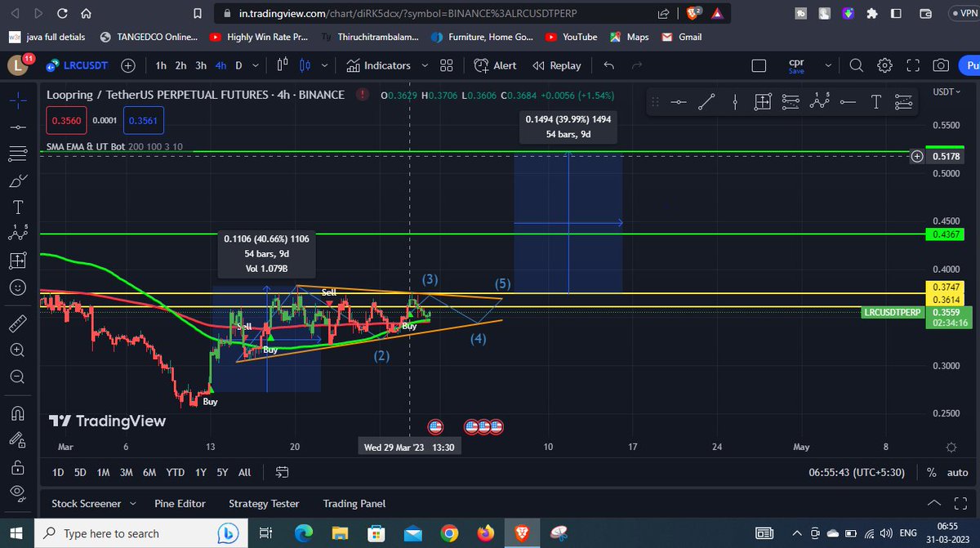Open the indicator templates grid icon
This screenshot has width=980, height=548.
[x=446, y=65]
